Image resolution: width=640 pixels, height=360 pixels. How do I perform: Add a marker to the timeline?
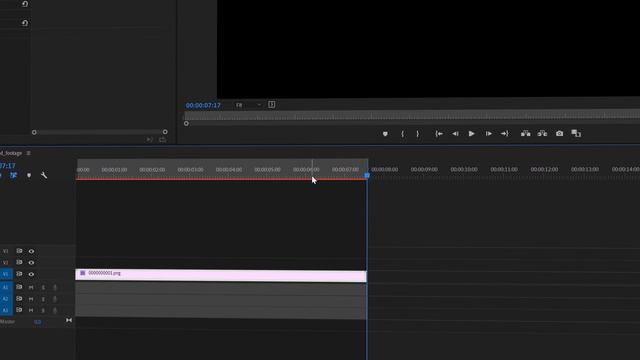tap(29, 175)
